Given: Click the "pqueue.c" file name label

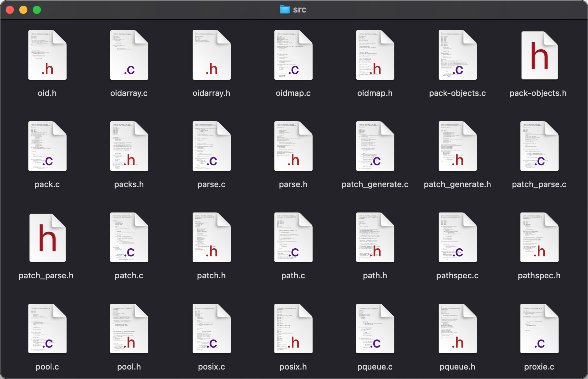Looking at the screenshot, I should click(375, 367).
